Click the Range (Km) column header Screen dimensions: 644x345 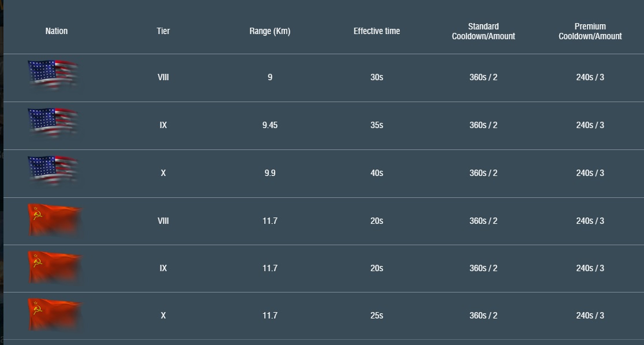pyautogui.click(x=269, y=31)
